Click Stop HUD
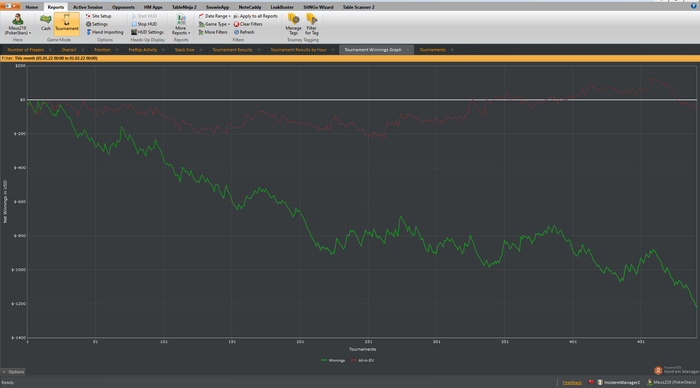Screen dimensions: 700x388 [144, 24]
